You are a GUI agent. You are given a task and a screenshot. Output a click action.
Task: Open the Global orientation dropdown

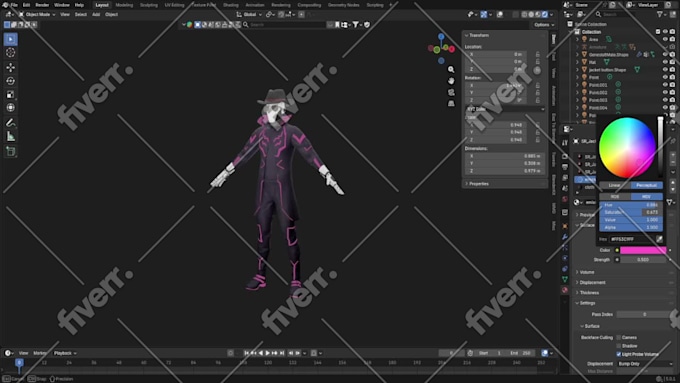249,14
